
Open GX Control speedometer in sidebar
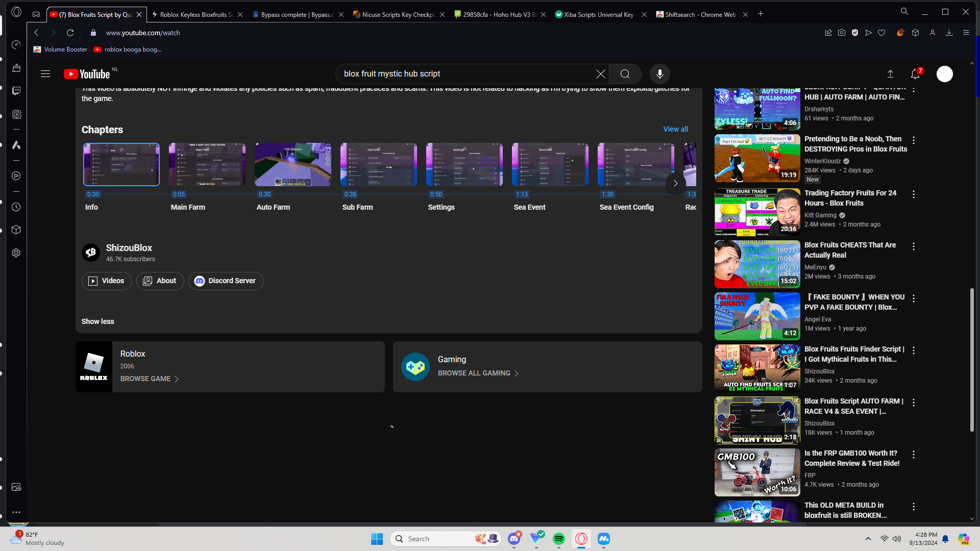[16, 45]
